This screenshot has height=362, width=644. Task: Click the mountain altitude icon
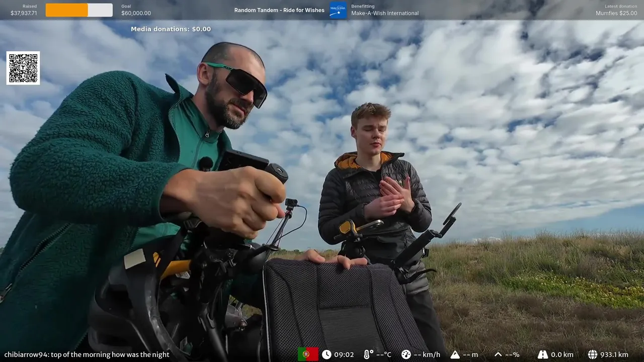pos(455,354)
